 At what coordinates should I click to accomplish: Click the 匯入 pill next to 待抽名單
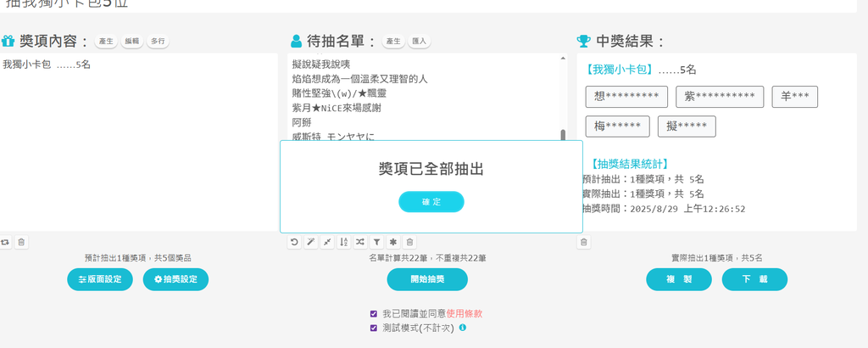420,41
